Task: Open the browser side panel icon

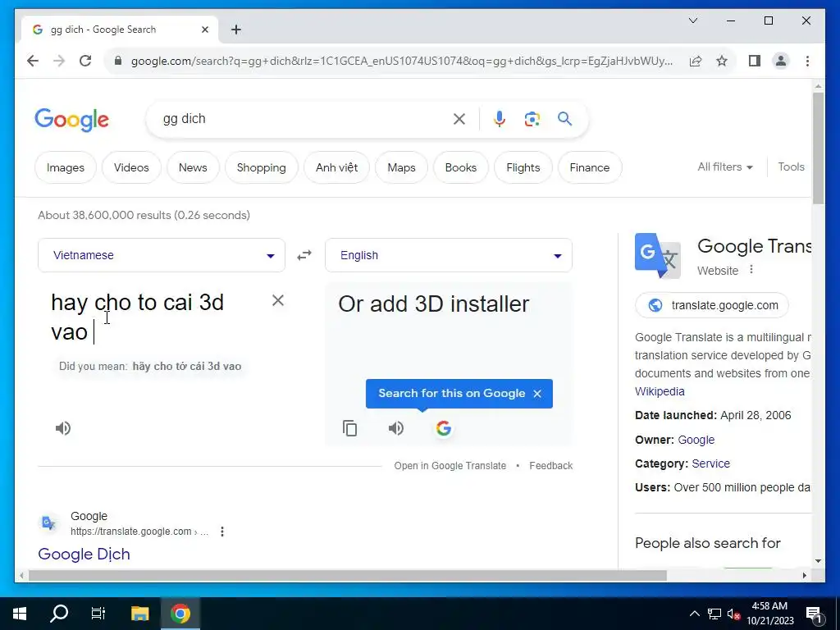Action: pyautogui.click(x=755, y=61)
